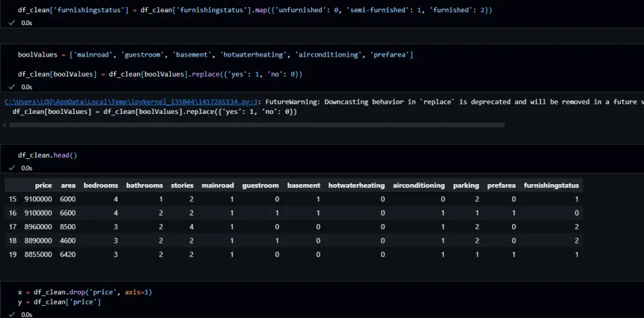Click the "parking" column header
644x318 pixels.
click(465, 185)
